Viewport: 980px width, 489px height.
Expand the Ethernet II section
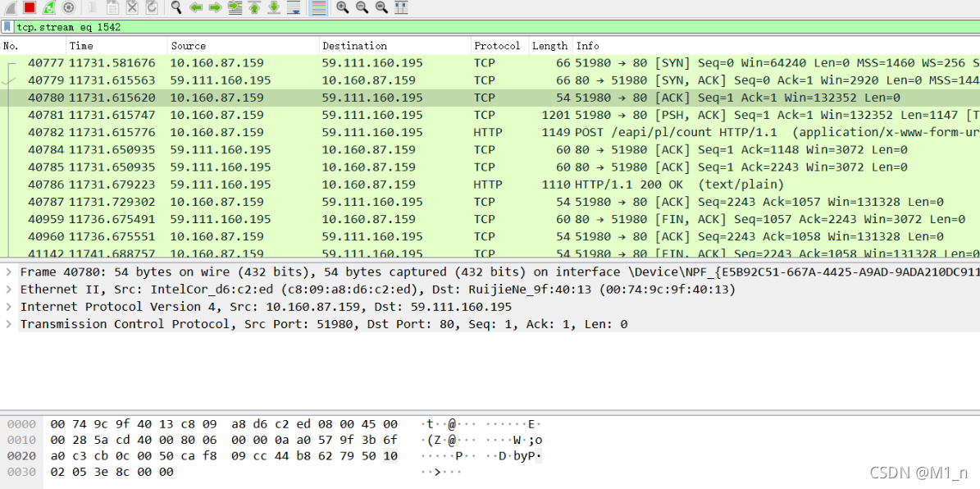[x=8, y=290]
